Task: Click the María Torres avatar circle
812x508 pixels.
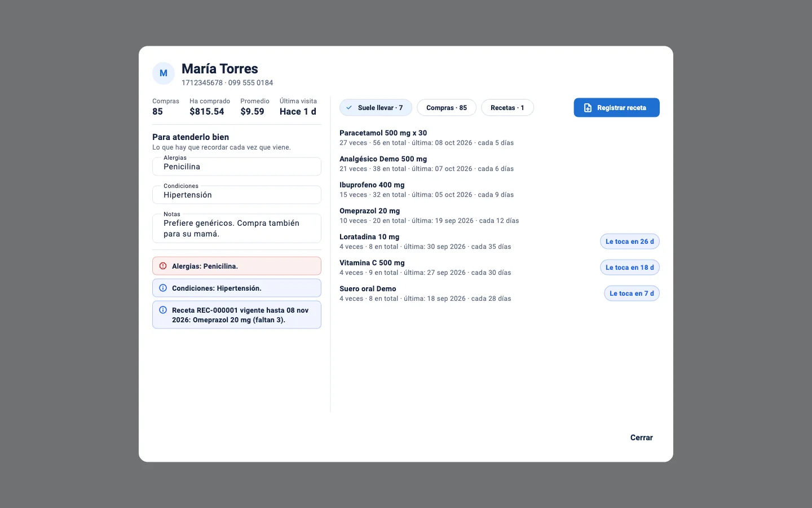Action: pyautogui.click(x=164, y=73)
